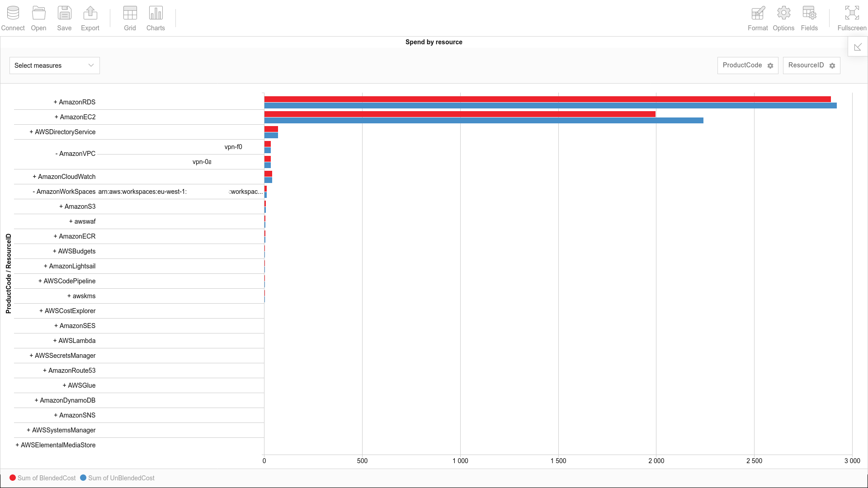The width and height of the screenshot is (868, 488).
Task: Expand the AmazonDynamoDB row
Action: 65,400
